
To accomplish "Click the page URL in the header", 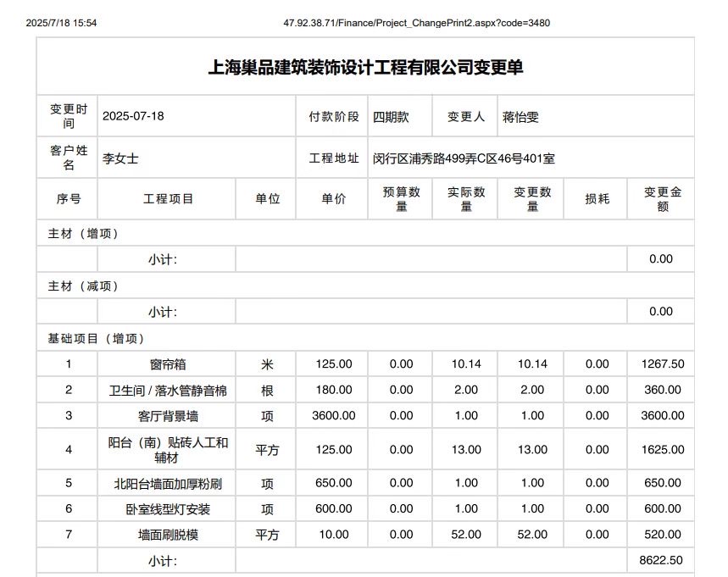I will click(416, 23).
